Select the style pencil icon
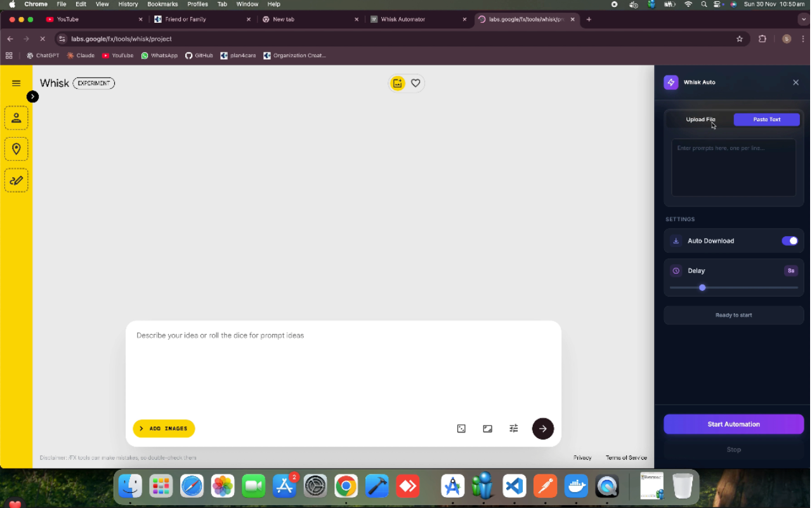Screen dimensions: 812x508 16,180
